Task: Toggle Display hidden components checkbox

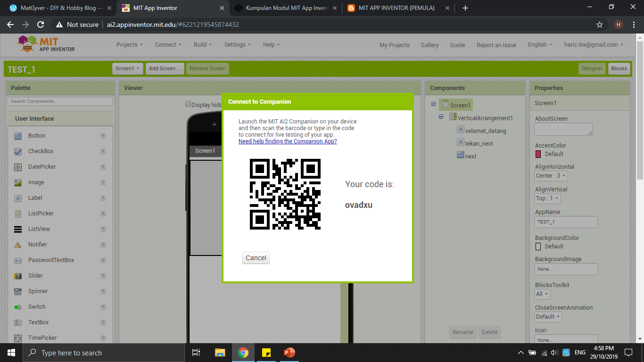Action: (x=188, y=104)
